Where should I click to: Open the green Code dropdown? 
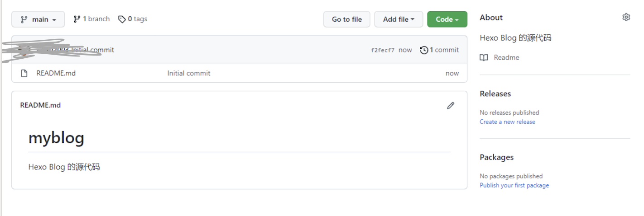(447, 19)
